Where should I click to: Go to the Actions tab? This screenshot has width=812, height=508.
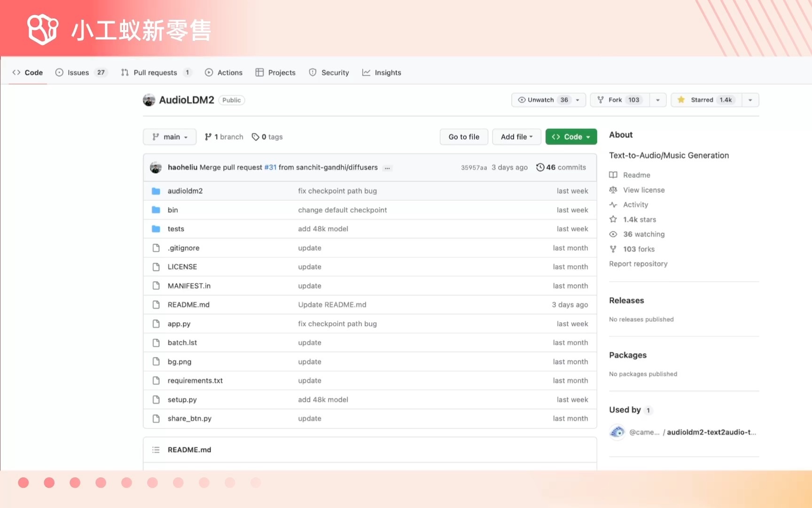click(x=224, y=72)
